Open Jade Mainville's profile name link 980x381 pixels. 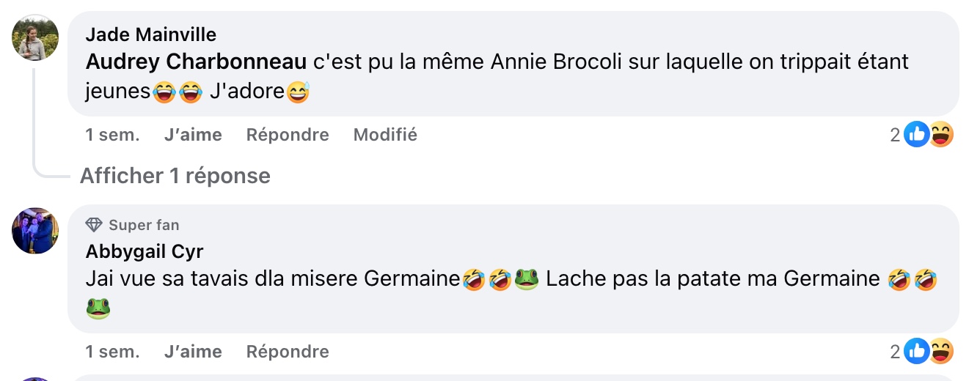150,34
